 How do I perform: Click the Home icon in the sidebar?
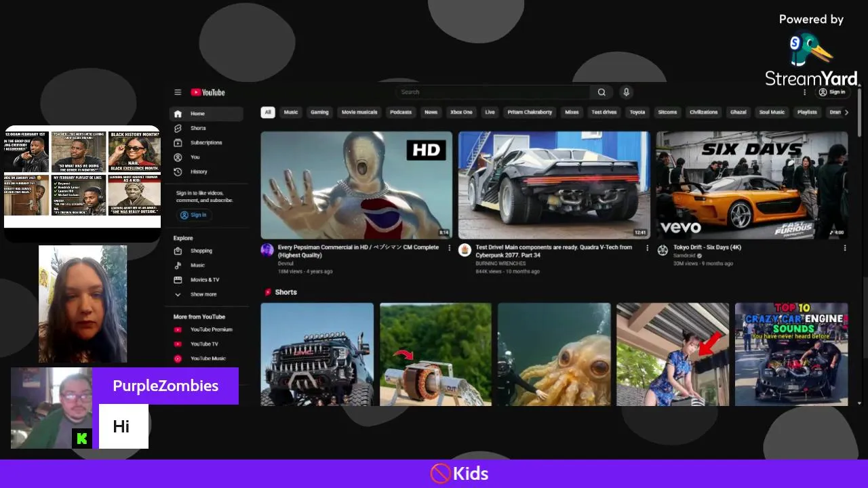[x=178, y=114]
